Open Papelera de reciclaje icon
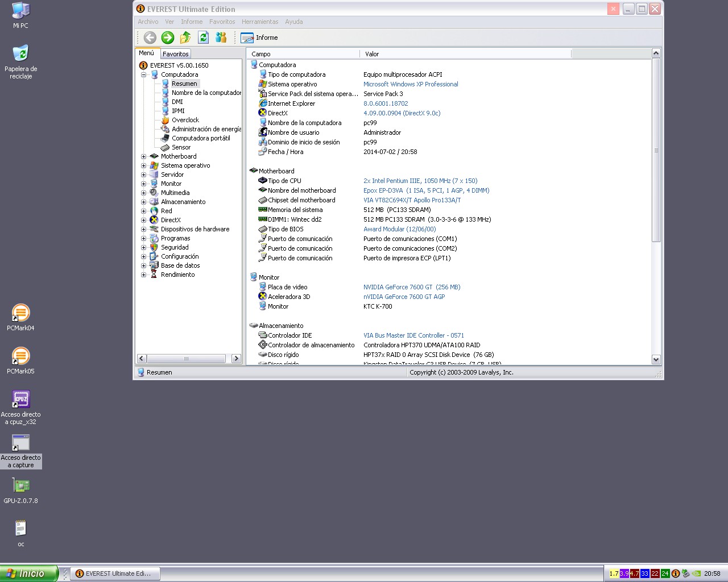 [x=20, y=62]
